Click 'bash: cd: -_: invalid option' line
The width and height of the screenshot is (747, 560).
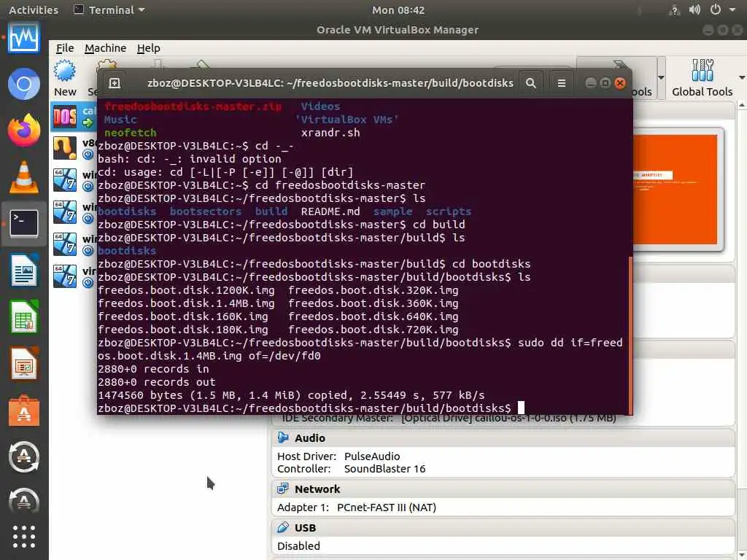click(189, 159)
